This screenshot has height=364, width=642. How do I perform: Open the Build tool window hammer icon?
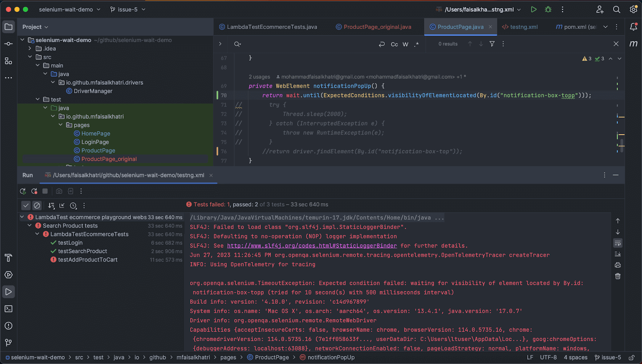pyautogui.click(x=8, y=258)
